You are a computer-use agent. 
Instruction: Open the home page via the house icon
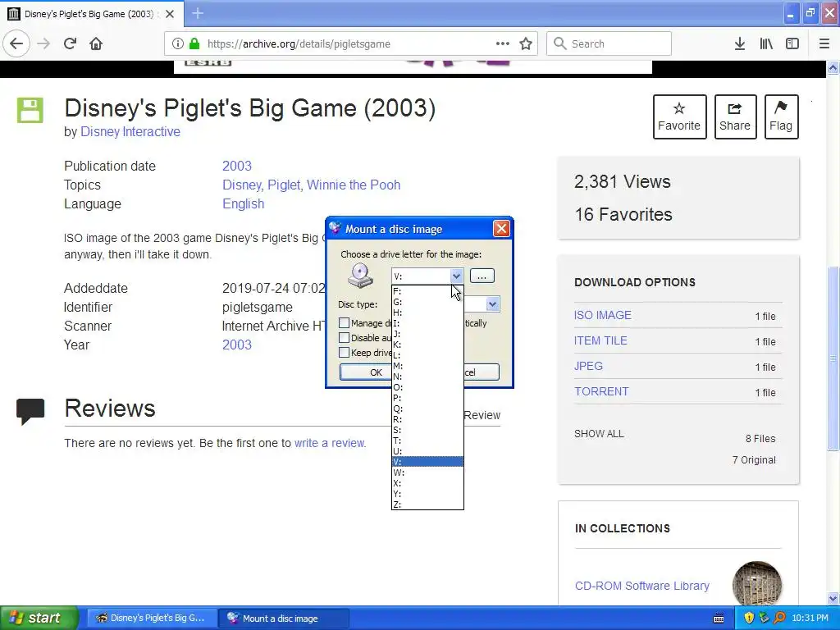coord(96,43)
